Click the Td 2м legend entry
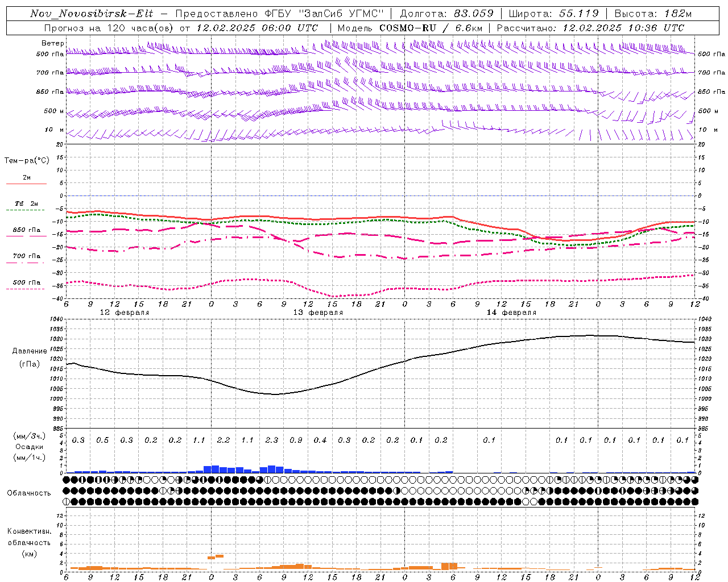 tap(26, 203)
